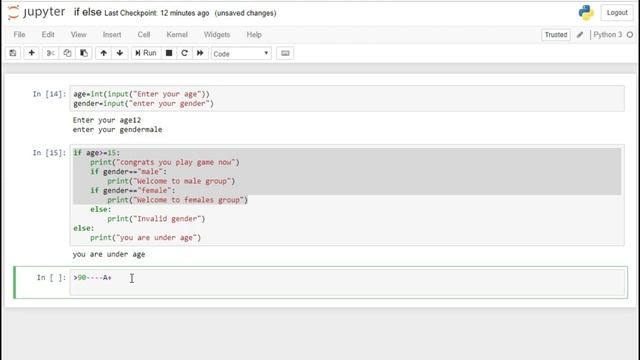Click the Python 3 kernel name
This screenshot has height=360, width=640.
pyautogui.click(x=607, y=35)
